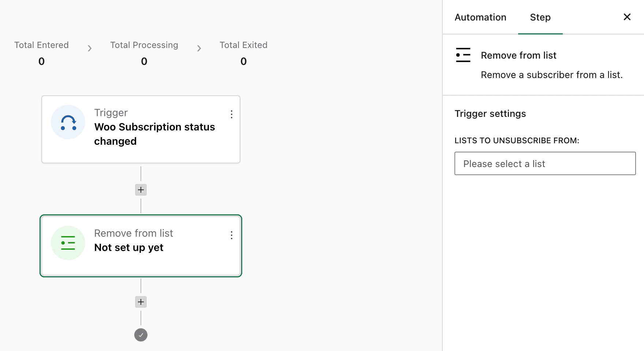Click the Total Exited statistic
Image resolution: width=644 pixels, height=351 pixels.
tap(243, 53)
